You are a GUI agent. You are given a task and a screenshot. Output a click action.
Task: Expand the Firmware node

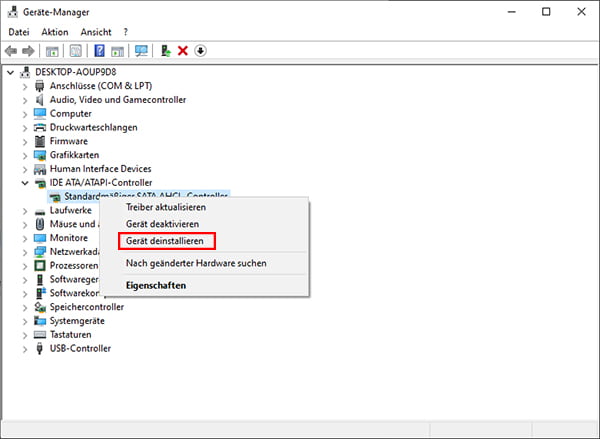pyautogui.click(x=25, y=142)
